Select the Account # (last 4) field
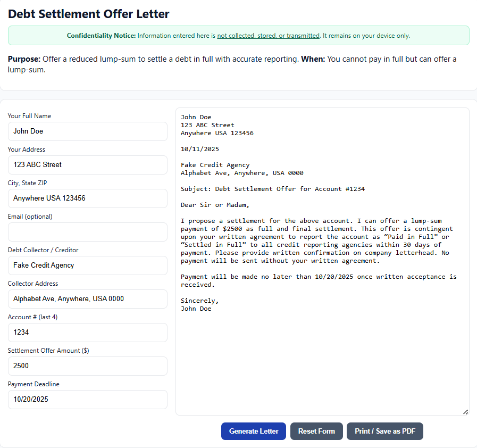The height and width of the screenshot is (448, 477). [x=88, y=333]
